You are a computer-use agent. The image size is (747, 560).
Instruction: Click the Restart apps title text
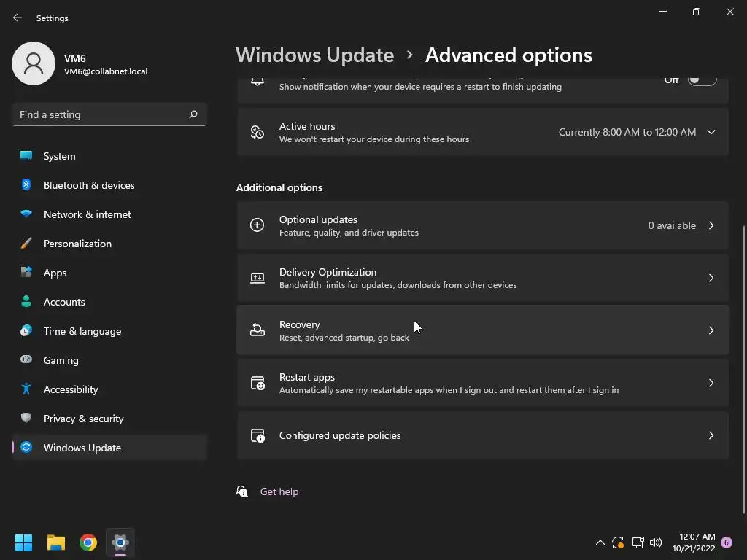point(307,377)
